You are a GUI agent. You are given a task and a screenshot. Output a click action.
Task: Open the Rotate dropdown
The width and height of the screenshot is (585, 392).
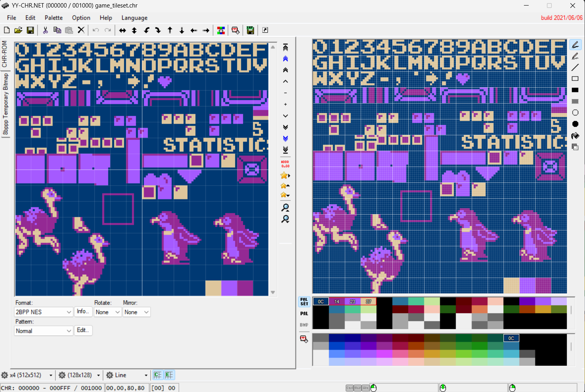click(107, 312)
